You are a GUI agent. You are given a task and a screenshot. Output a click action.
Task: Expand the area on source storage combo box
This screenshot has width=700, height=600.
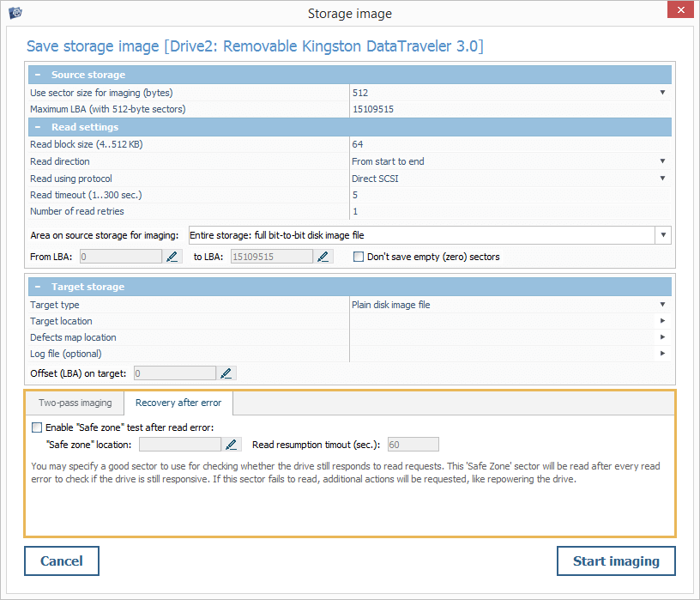point(663,235)
